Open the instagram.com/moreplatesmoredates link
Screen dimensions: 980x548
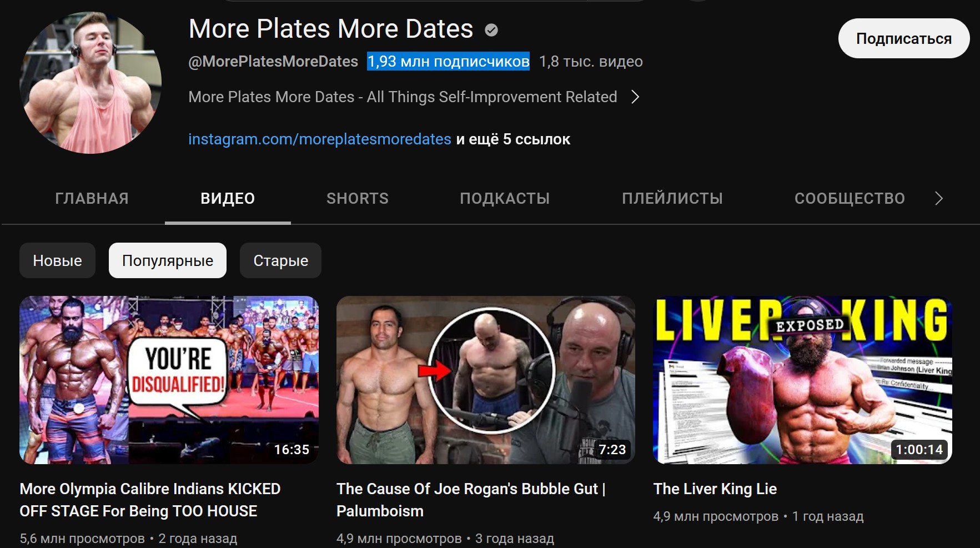[x=320, y=139]
